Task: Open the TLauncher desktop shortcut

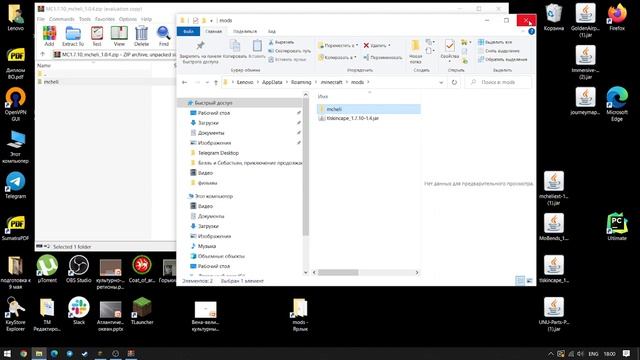Action: [142, 311]
